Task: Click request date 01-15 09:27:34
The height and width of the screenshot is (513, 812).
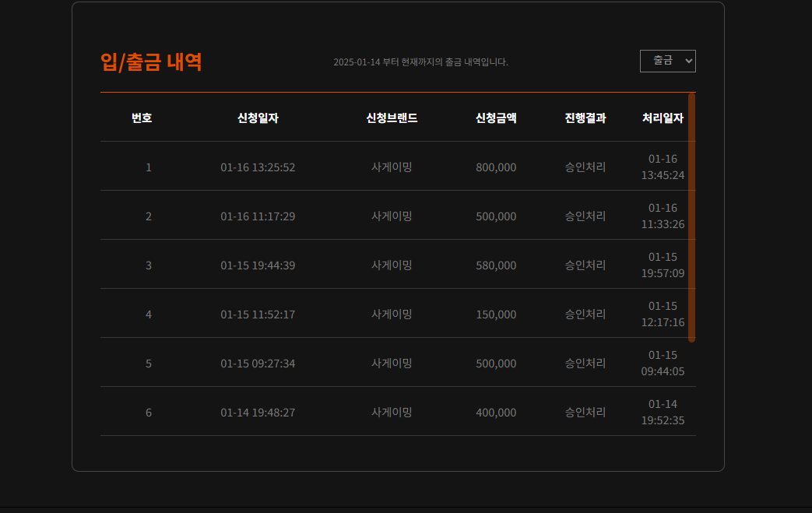Action: (258, 364)
